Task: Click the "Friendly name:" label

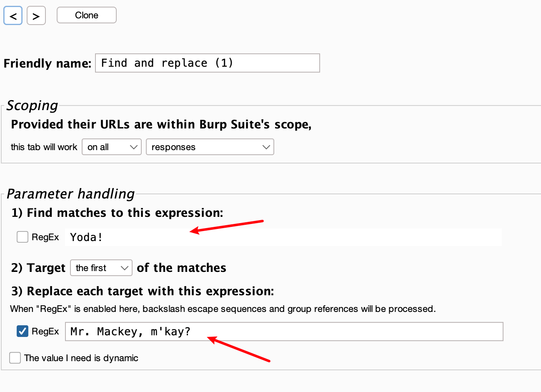Action: point(47,63)
